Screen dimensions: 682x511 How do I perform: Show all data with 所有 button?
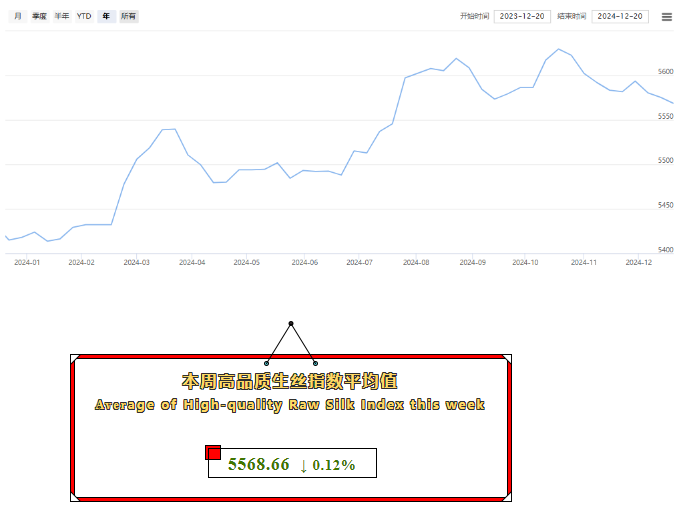click(x=129, y=17)
